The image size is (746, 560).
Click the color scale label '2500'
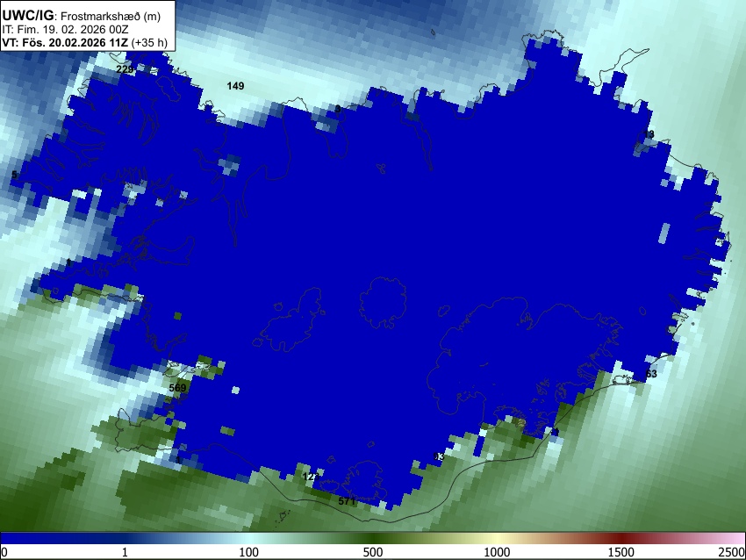coord(732,552)
